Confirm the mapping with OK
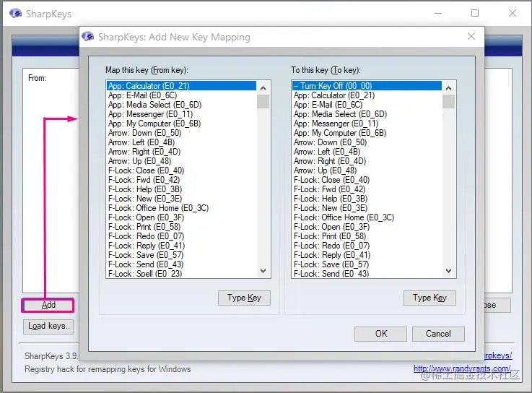The image size is (532, 393). (x=380, y=334)
